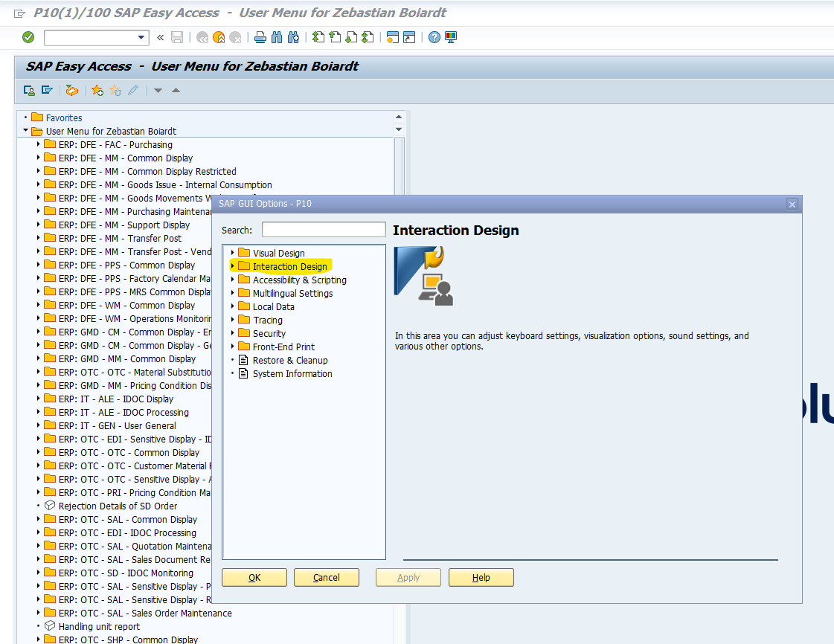834x644 pixels.
Task: Move favorite up with triangle icon
Action: pyautogui.click(x=176, y=91)
